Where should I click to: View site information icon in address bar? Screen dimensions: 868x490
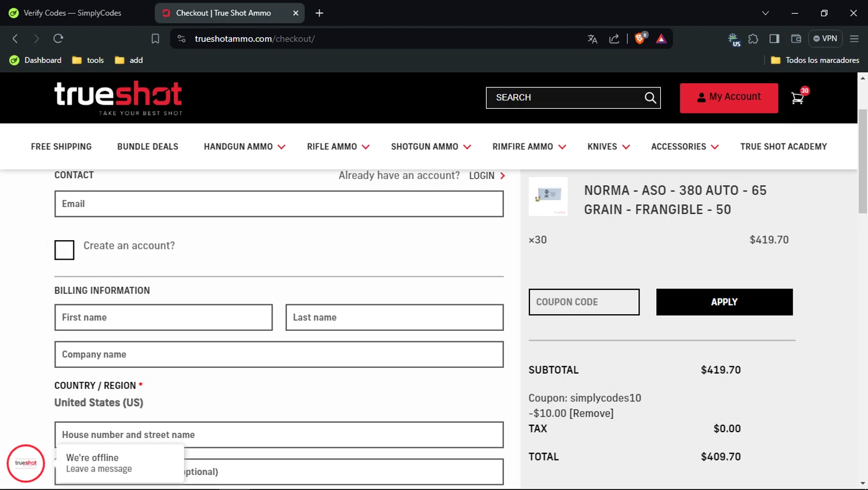pos(182,39)
